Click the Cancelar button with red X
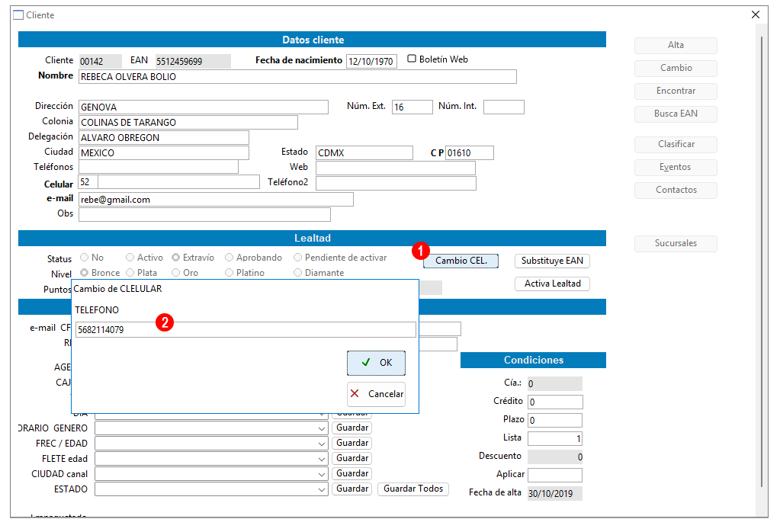 point(376,394)
